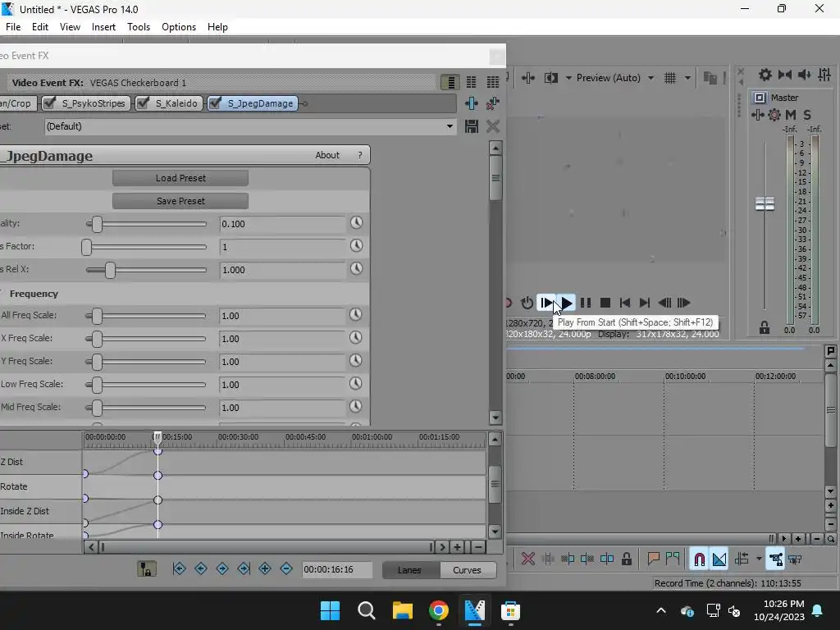Toggle S_Kaleido effect checkbox

pyautogui.click(x=143, y=103)
